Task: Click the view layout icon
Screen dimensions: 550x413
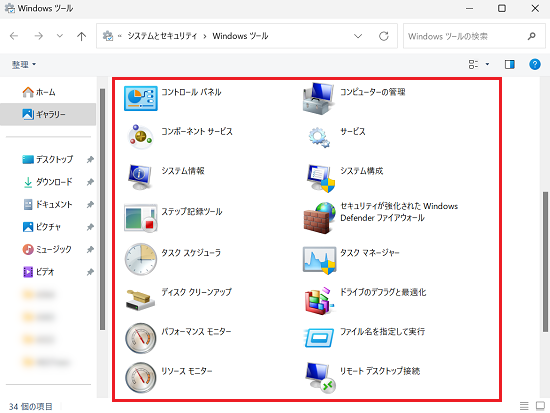Action: point(473,64)
